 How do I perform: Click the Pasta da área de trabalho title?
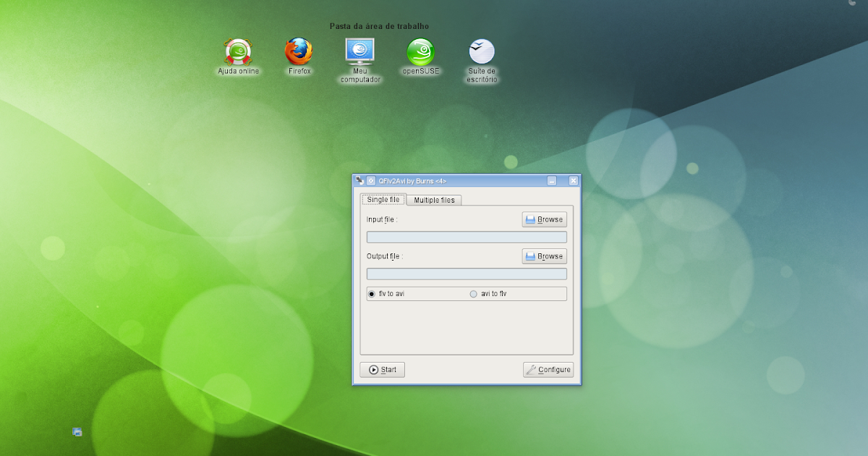coord(379,26)
